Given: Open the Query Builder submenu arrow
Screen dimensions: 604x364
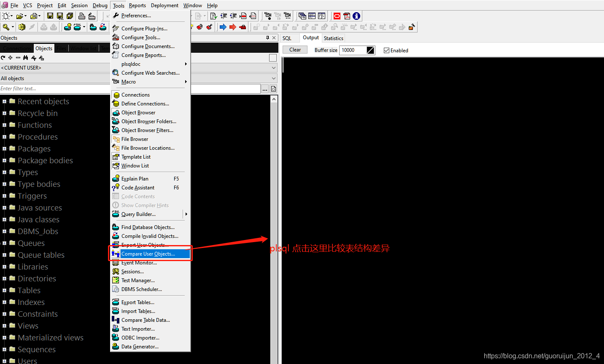Looking at the screenshot, I should tap(186, 214).
